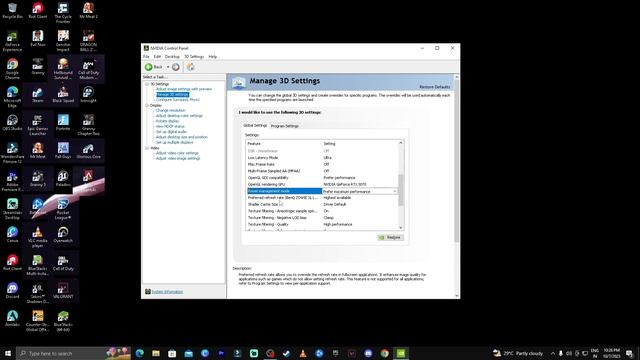The width and height of the screenshot is (640, 360).
Task: Open Google Chrome desktop icon
Action: [12, 69]
